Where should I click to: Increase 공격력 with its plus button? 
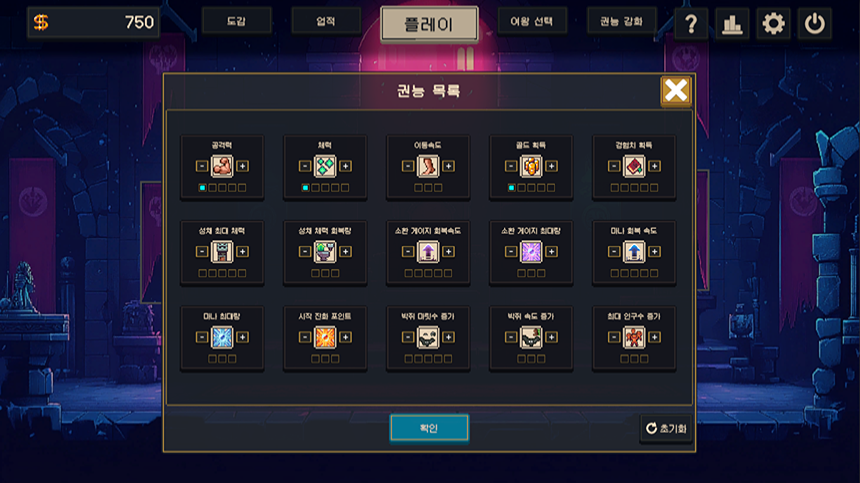(x=242, y=166)
